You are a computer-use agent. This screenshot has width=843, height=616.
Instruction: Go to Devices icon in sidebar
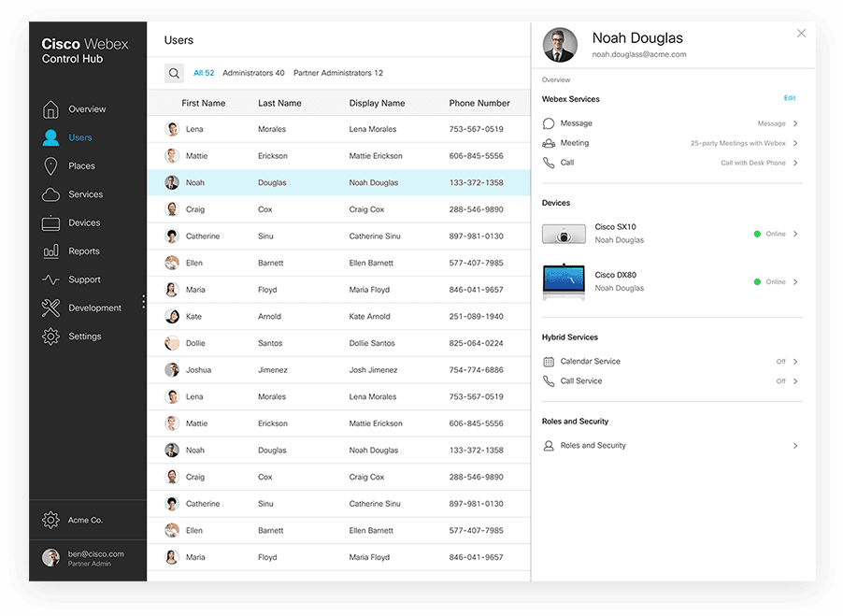50,223
